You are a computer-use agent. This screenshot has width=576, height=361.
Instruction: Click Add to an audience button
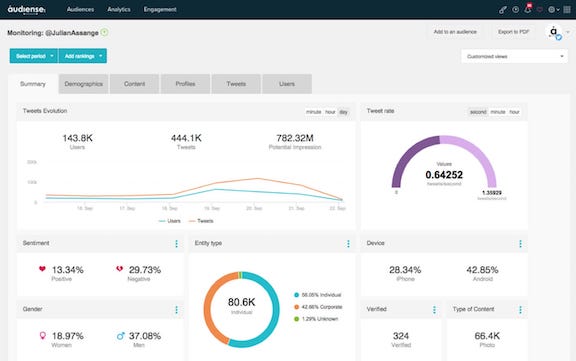click(x=455, y=32)
